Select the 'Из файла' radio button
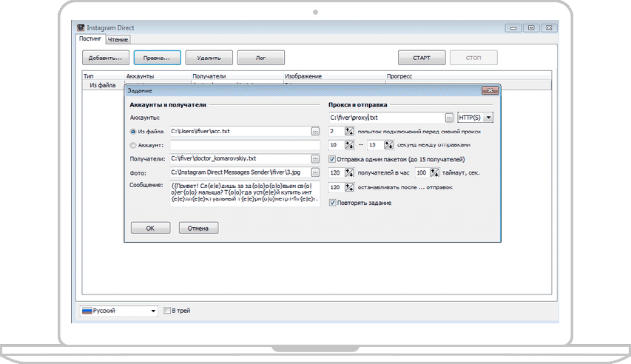This screenshot has height=364, width=631. 133,132
